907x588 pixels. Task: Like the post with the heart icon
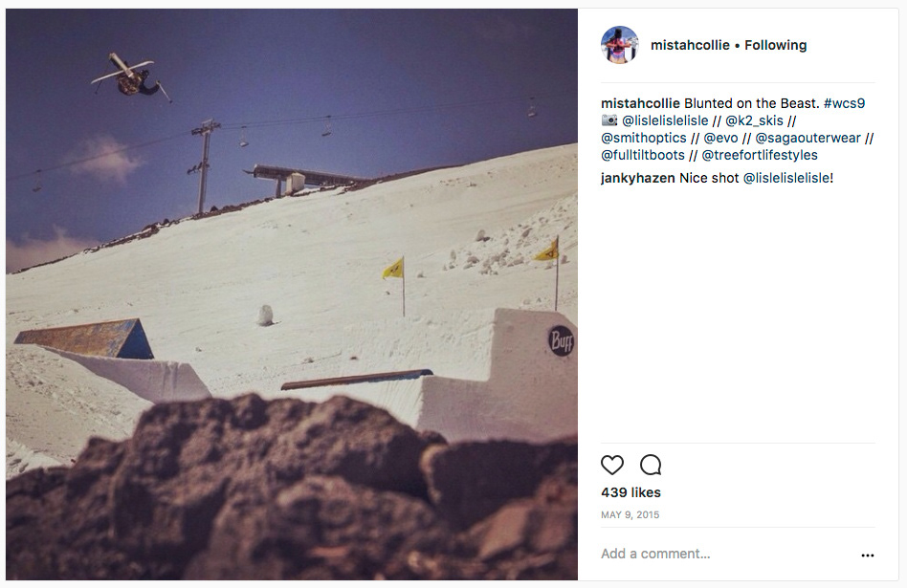[x=612, y=465]
